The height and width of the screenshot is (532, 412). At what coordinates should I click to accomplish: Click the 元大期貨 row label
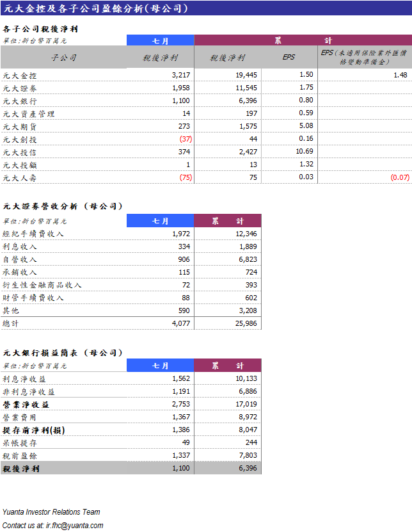click(20, 127)
